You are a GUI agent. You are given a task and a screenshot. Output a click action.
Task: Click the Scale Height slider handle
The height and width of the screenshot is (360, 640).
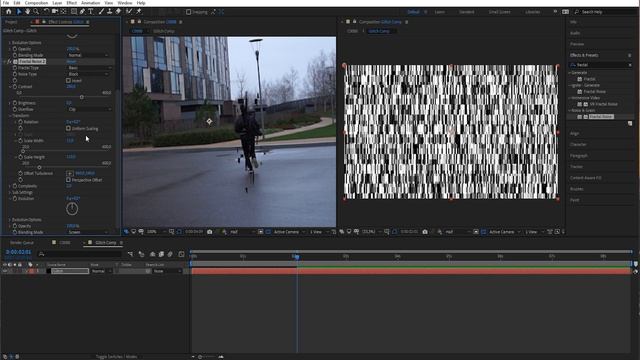tap(39, 167)
